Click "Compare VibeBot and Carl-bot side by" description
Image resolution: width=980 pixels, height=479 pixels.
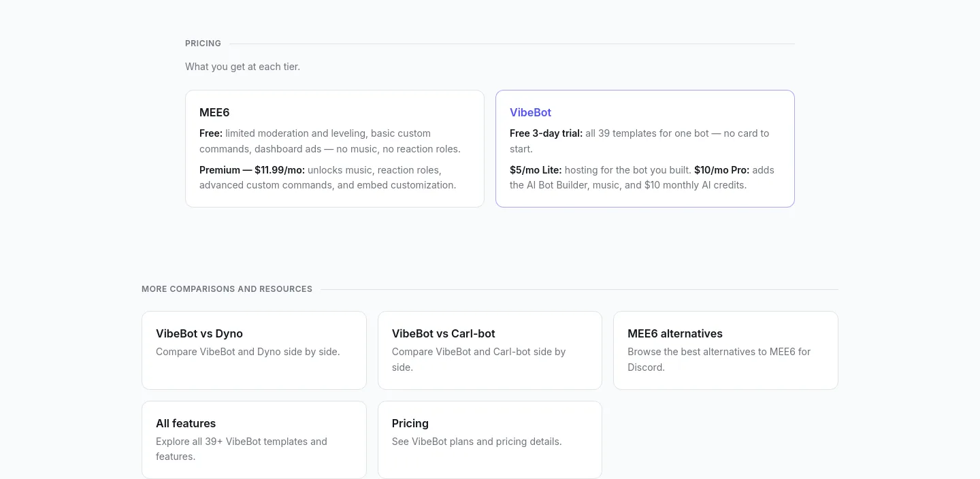[x=479, y=359]
